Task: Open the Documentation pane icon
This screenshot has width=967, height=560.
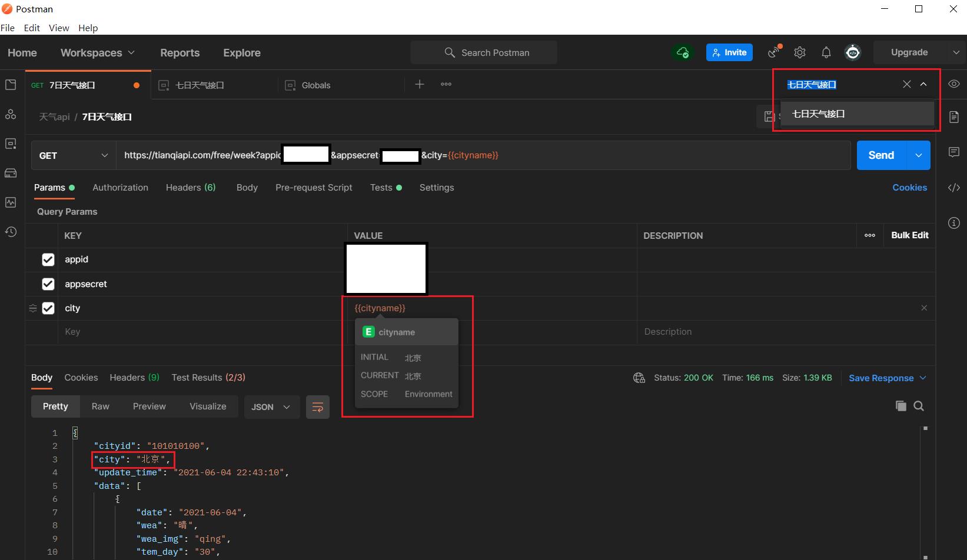Action: coord(954,116)
